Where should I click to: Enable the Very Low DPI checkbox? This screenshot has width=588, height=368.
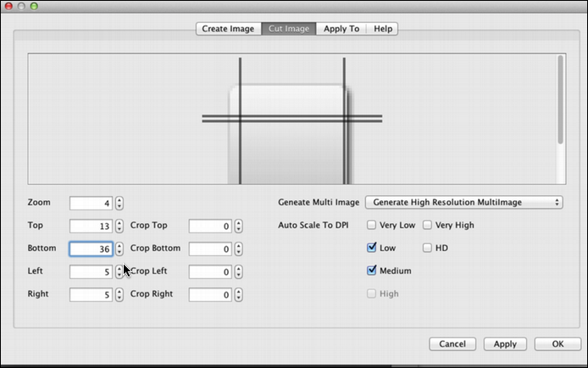point(371,225)
